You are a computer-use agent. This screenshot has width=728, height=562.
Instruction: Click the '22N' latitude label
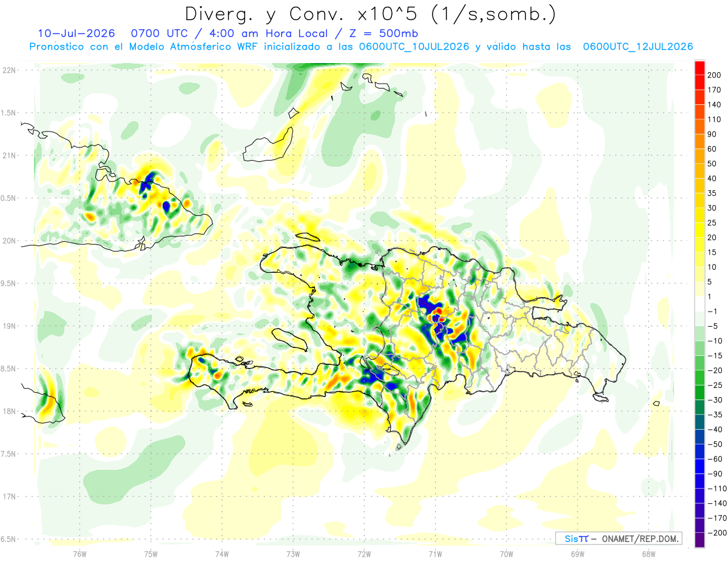pyautogui.click(x=9, y=70)
